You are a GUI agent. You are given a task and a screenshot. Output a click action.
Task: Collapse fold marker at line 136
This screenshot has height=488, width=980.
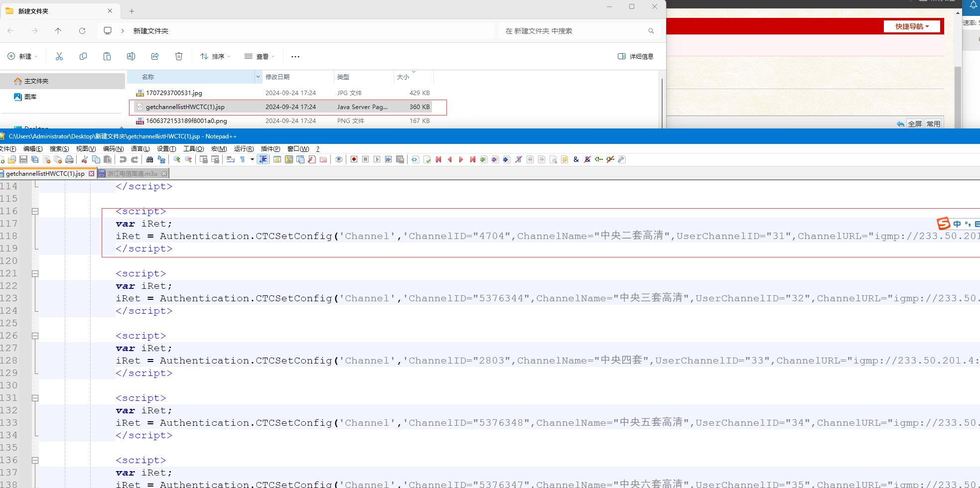(35, 460)
